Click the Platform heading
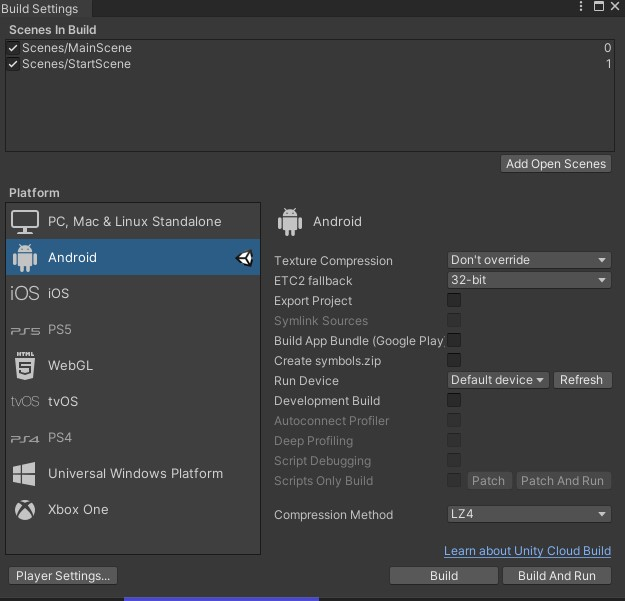The image size is (625, 601). (x=34, y=193)
